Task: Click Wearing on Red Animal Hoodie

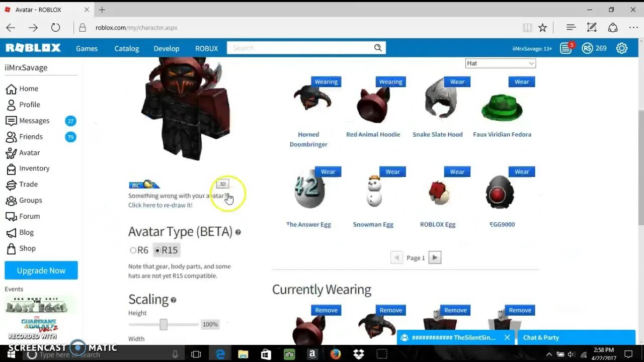Action: 390,82
